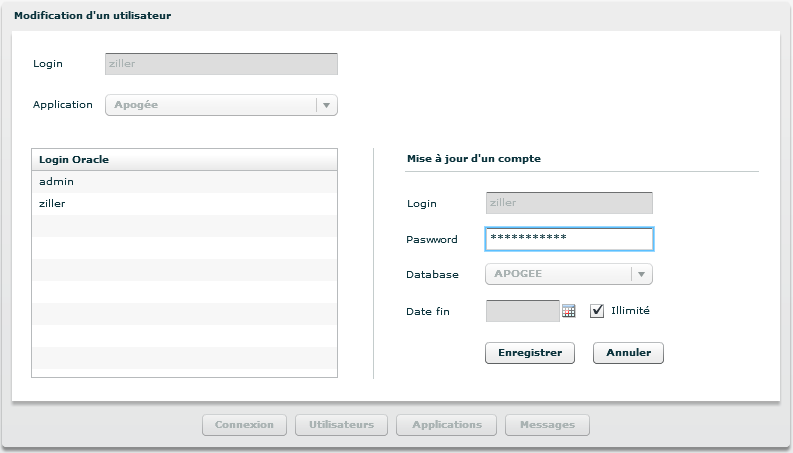This screenshot has width=793, height=453.
Task: Expand the Application dropdown arrow
Action: [x=326, y=105]
